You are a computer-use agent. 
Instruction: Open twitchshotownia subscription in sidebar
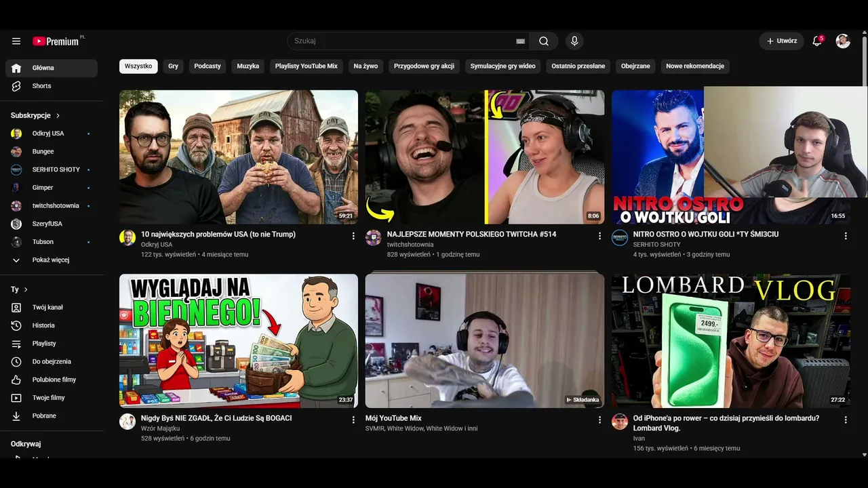[52, 206]
